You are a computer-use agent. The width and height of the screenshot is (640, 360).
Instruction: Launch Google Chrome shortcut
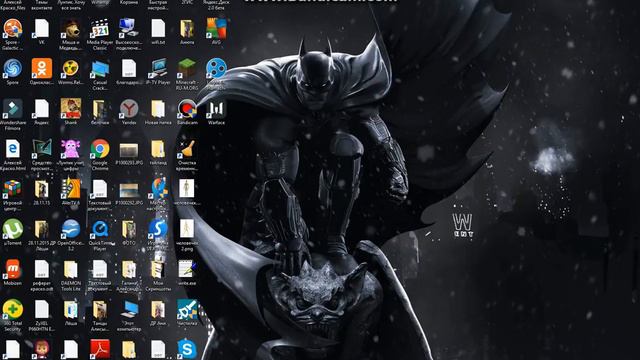pos(100,149)
